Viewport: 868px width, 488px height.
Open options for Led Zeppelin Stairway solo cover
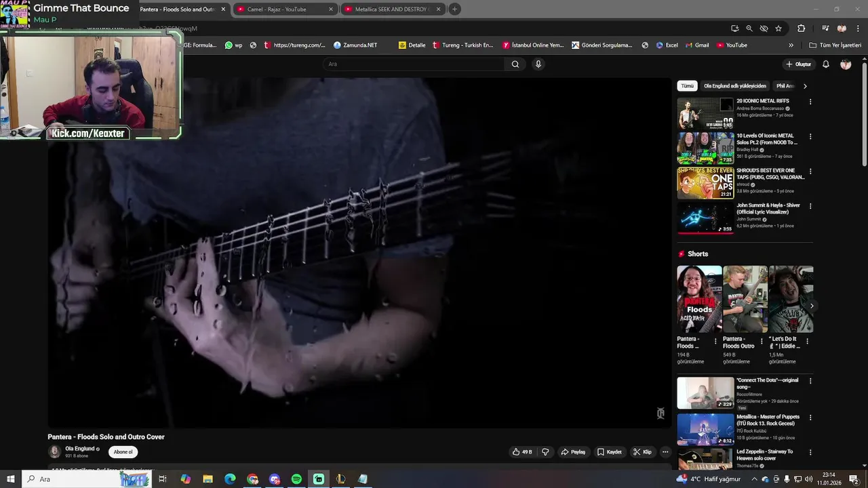810,452
